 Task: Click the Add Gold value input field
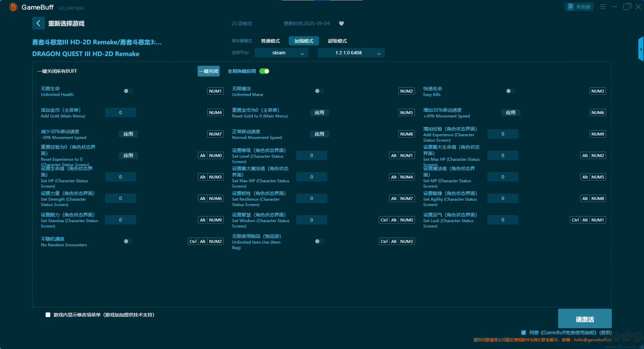(x=120, y=112)
